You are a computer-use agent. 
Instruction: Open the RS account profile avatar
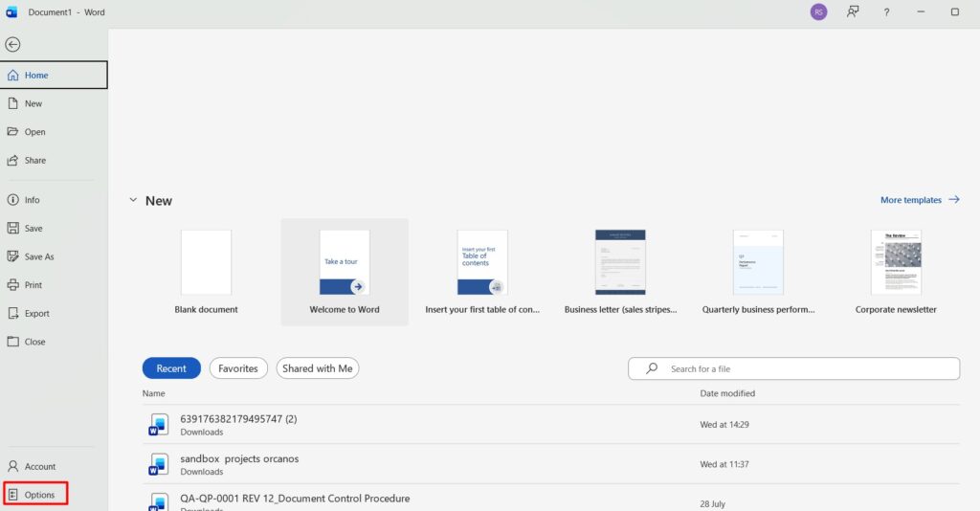pyautogui.click(x=818, y=11)
